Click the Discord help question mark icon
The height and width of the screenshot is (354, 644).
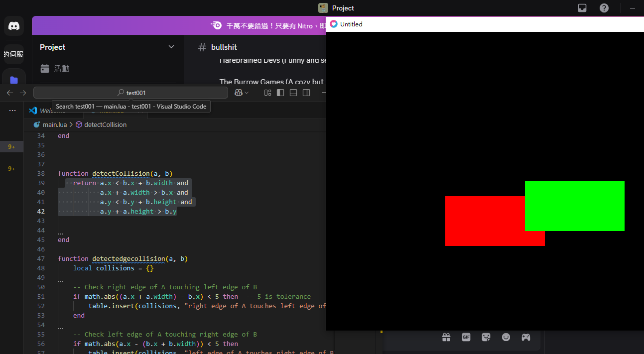click(604, 8)
